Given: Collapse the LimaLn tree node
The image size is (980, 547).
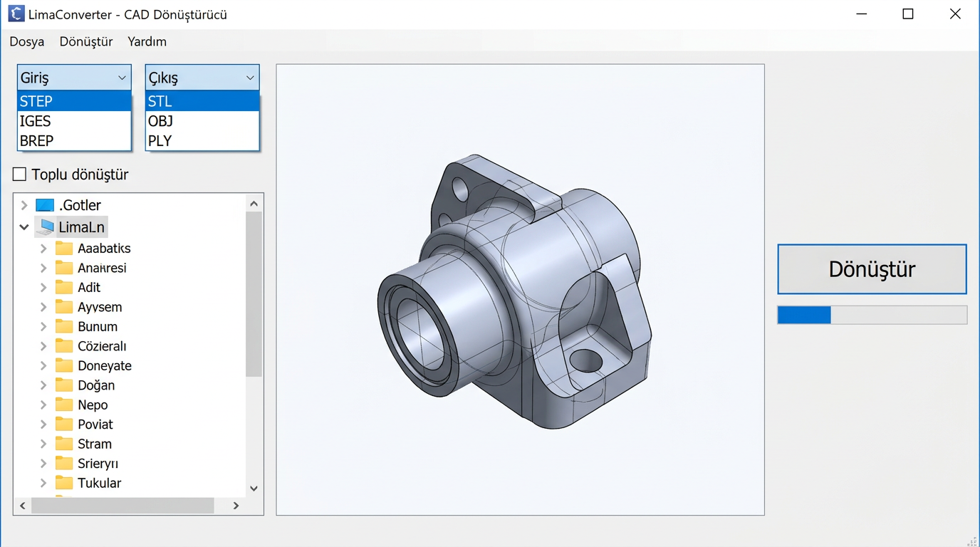Looking at the screenshot, I should (24, 227).
